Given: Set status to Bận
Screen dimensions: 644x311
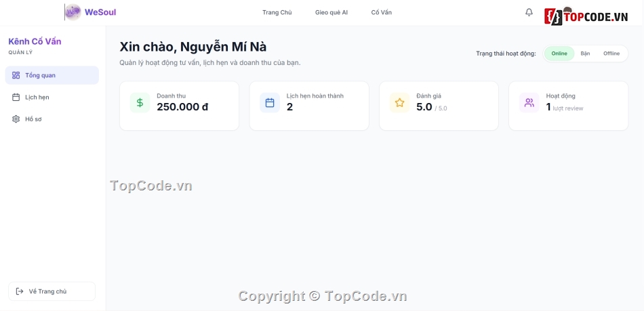Looking at the screenshot, I should click(x=585, y=54).
